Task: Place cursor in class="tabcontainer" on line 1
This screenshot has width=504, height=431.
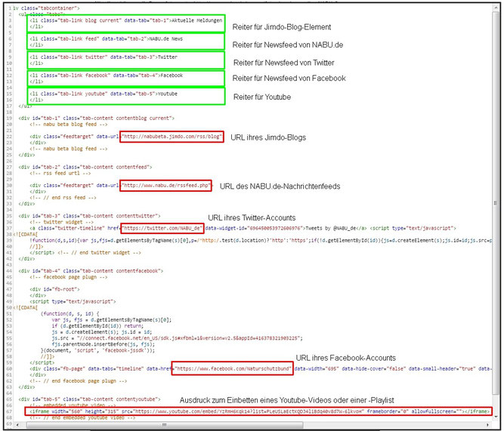Action: pyautogui.click(x=51, y=8)
